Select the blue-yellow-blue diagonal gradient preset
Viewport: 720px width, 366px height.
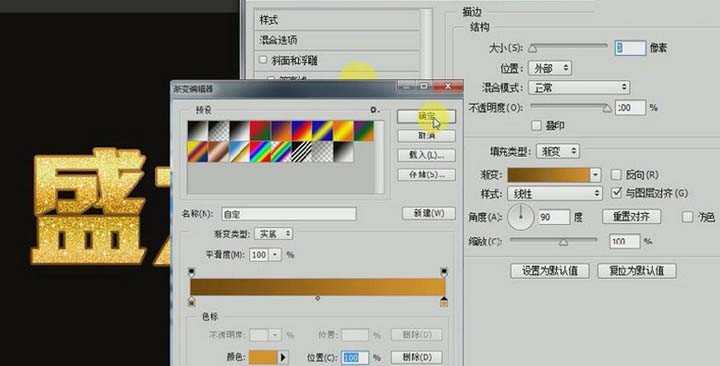[x=322, y=131]
